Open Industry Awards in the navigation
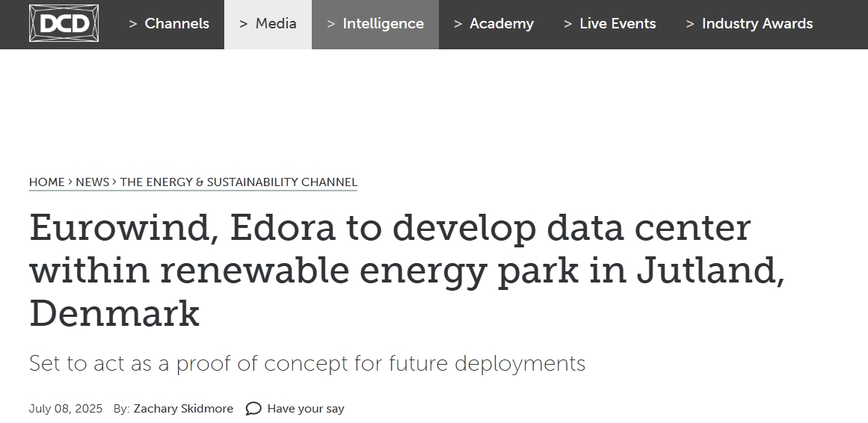Viewport: 868px width, 423px height. click(750, 24)
